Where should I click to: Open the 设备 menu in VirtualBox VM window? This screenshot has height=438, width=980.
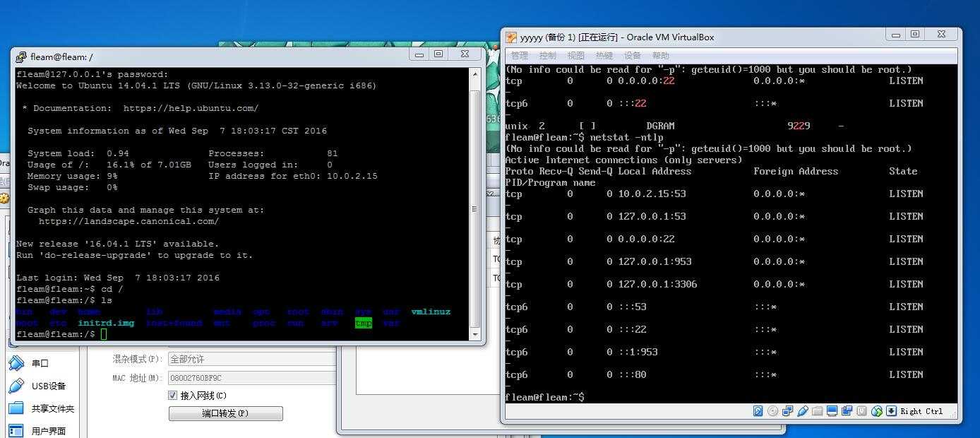click(x=633, y=55)
